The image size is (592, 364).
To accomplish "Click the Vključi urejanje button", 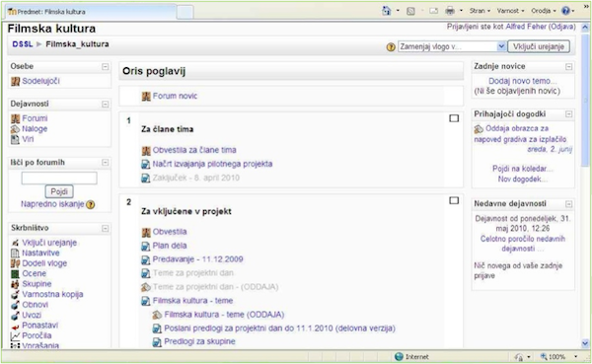I will click(x=539, y=46).
